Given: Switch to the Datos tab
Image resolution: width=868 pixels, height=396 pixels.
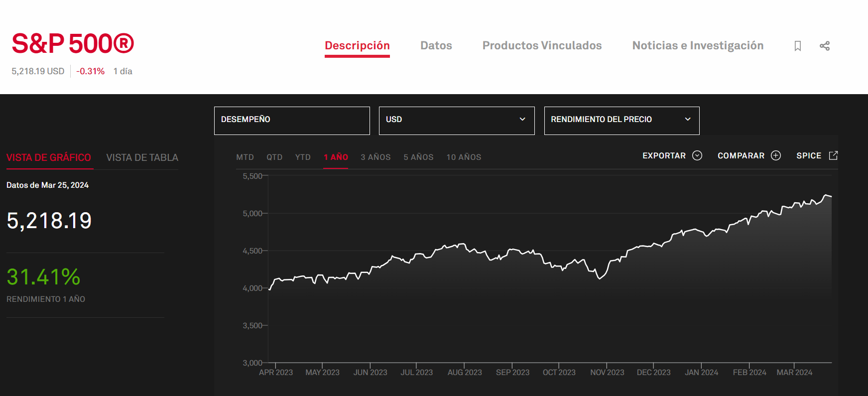Looking at the screenshot, I should coord(436,46).
